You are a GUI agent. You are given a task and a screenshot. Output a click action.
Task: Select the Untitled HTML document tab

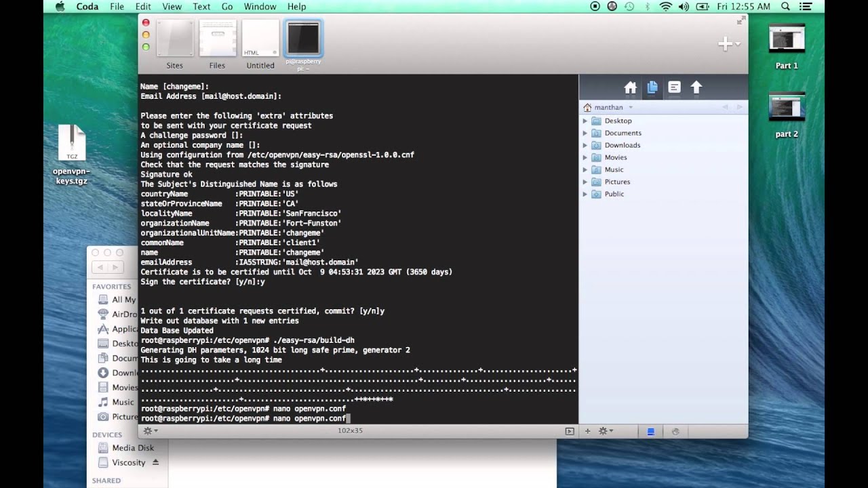260,45
